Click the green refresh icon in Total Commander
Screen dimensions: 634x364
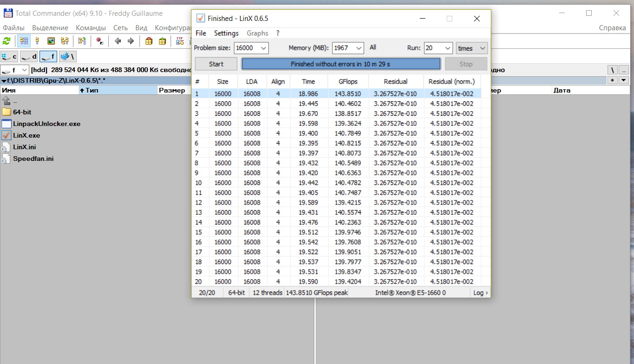(x=7, y=41)
